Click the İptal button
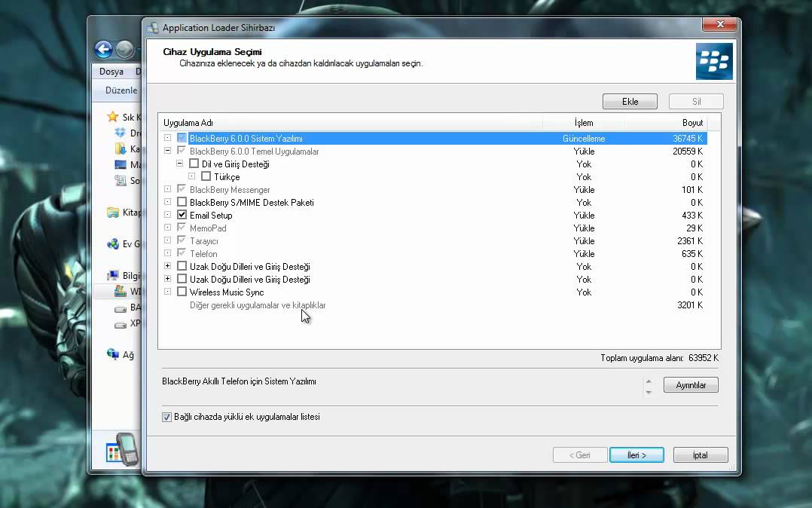The image size is (812, 508). tap(701, 455)
